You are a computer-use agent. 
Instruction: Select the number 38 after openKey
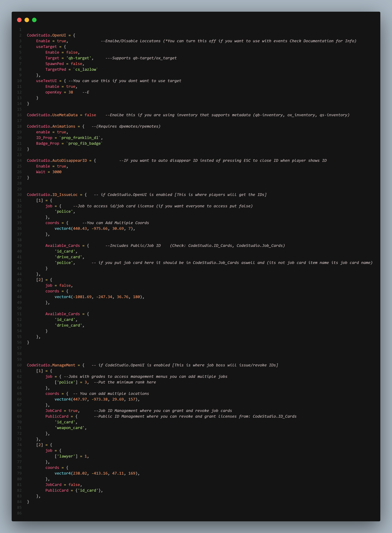point(71,92)
